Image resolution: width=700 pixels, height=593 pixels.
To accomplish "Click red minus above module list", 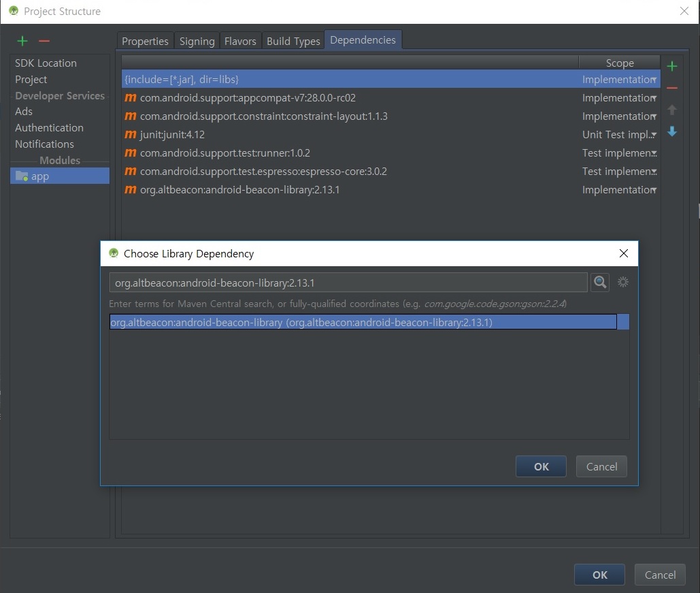I will pyautogui.click(x=44, y=42).
